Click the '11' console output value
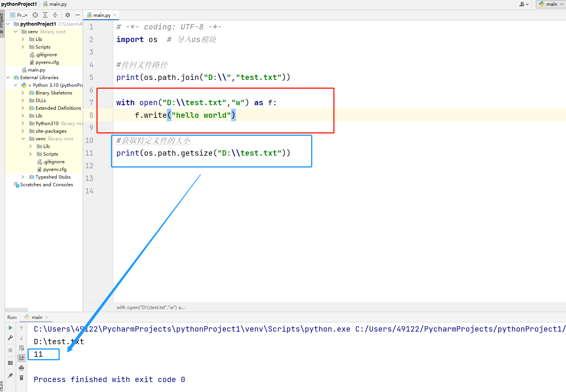Image resolution: width=566 pixels, height=392 pixels. point(38,354)
